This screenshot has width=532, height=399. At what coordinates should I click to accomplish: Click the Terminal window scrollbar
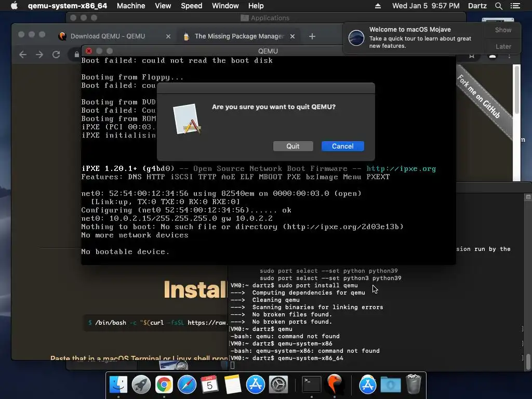click(x=528, y=362)
